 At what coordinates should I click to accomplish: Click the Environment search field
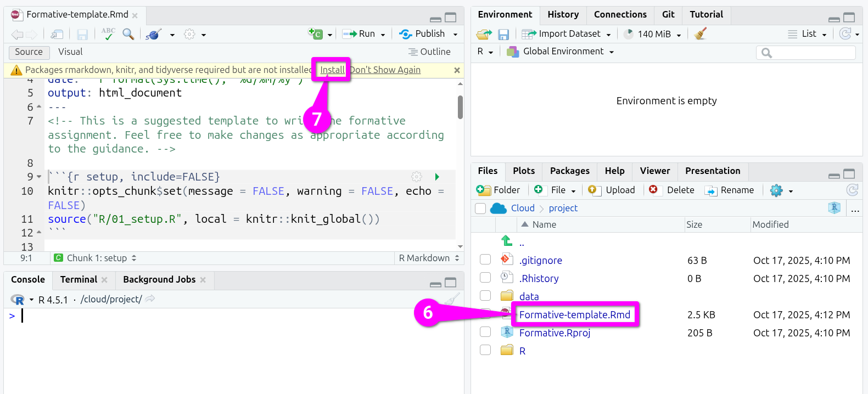(x=805, y=53)
